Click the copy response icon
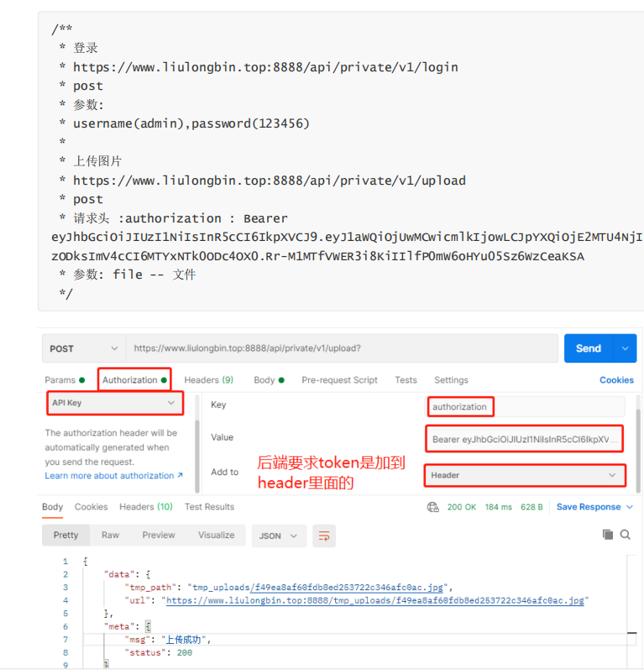 click(608, 535)
